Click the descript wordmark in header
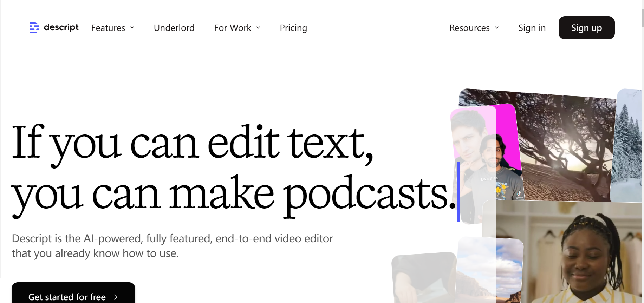 tap(61, 27)
